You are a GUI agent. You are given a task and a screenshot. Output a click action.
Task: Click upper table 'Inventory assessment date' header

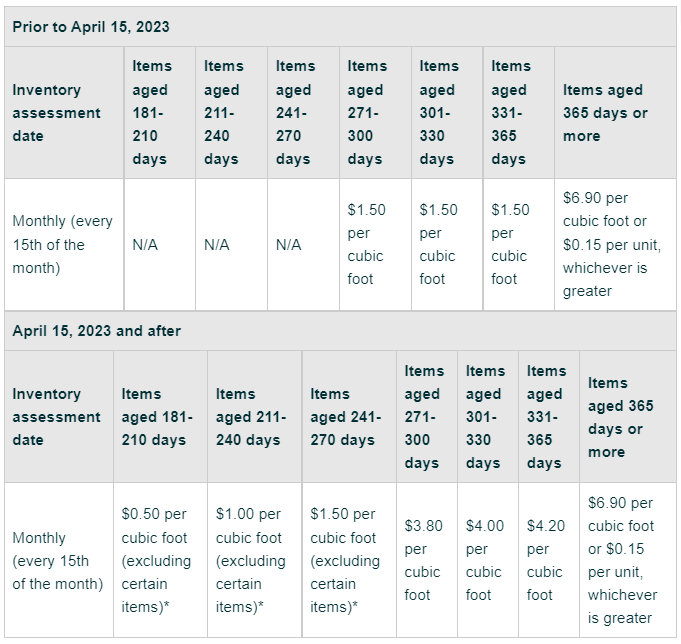click(x=64, y=113)
